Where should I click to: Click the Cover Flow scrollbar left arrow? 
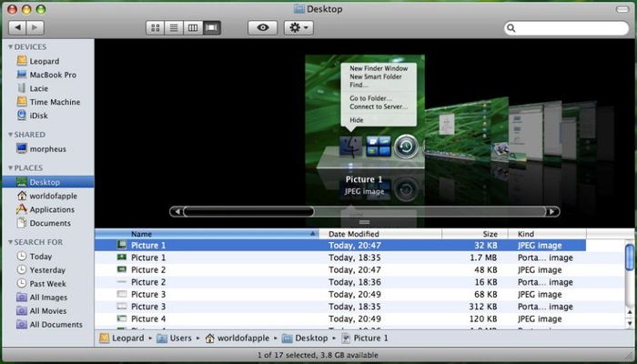click(177, 212)
